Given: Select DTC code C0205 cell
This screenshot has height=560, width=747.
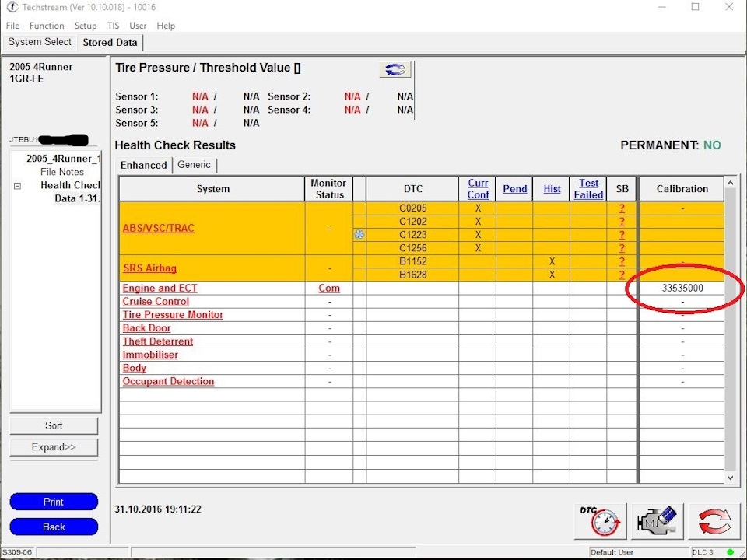Looking at the screenshot, I should [x=413, y=208].
